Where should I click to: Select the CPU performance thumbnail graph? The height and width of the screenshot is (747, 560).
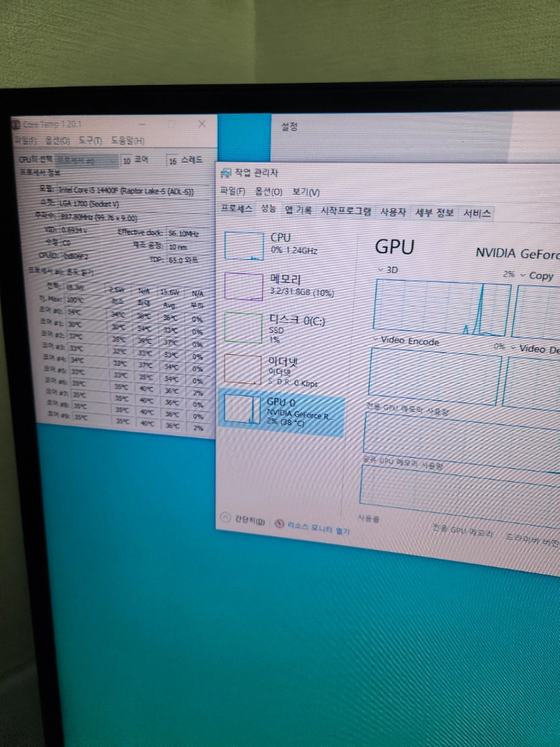pos(244,246)
